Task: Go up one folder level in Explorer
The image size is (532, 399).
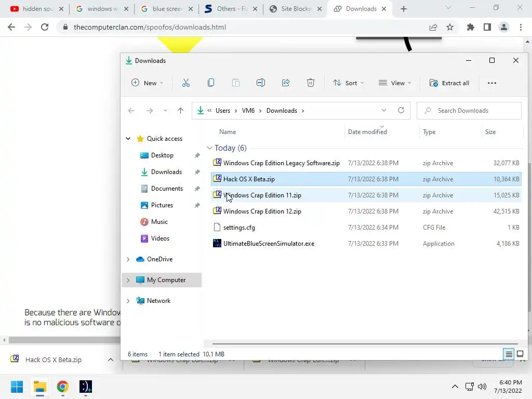Action: coord(180,111)
